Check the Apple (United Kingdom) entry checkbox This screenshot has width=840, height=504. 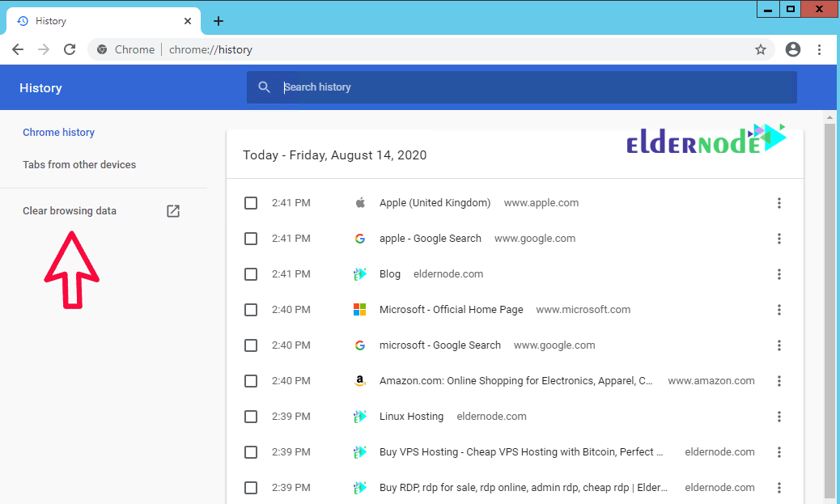point(251,203)
